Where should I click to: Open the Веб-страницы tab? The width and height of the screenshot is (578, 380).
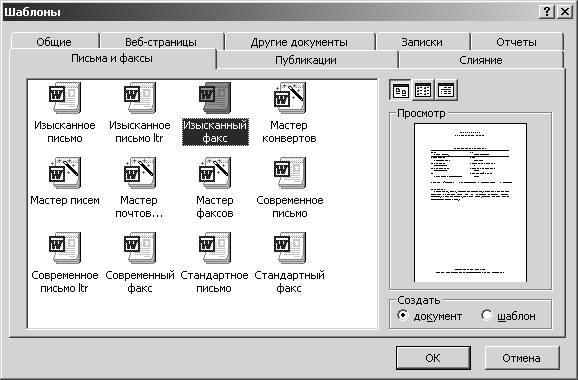tap(161, 42)
